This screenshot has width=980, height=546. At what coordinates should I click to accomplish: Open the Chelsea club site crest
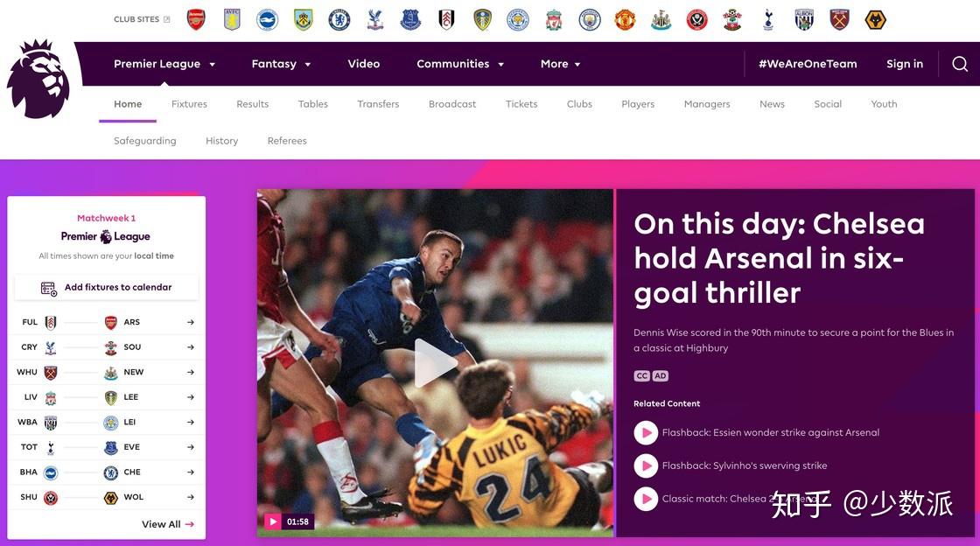(339, 20)
